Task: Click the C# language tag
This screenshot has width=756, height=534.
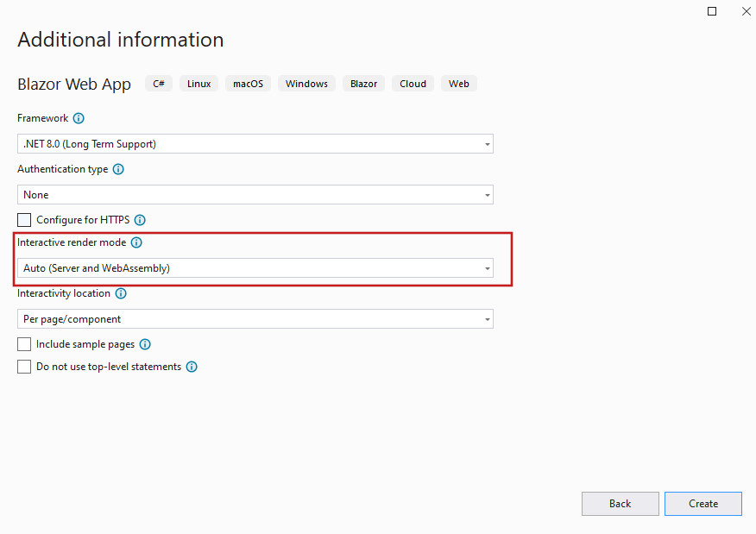Action: coord(159,84)
